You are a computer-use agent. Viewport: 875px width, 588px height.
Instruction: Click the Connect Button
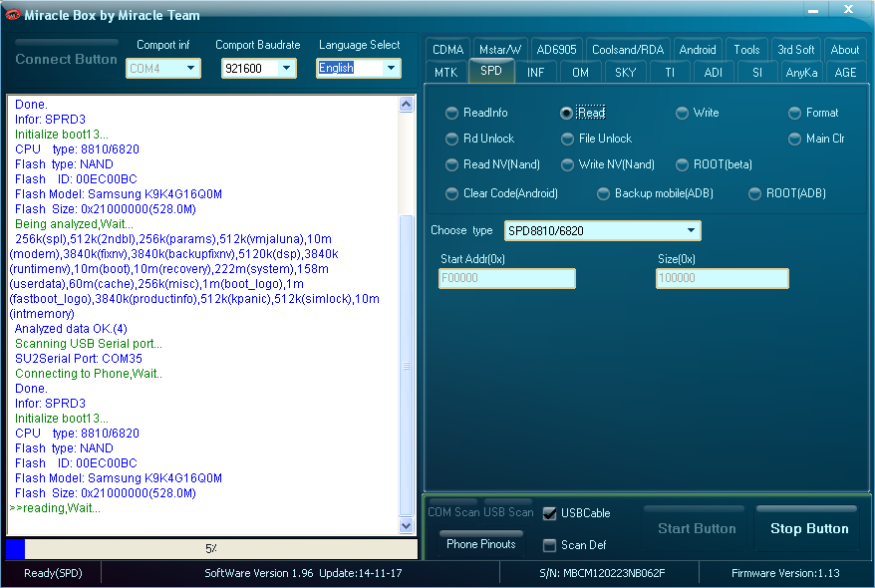(66, 59)
